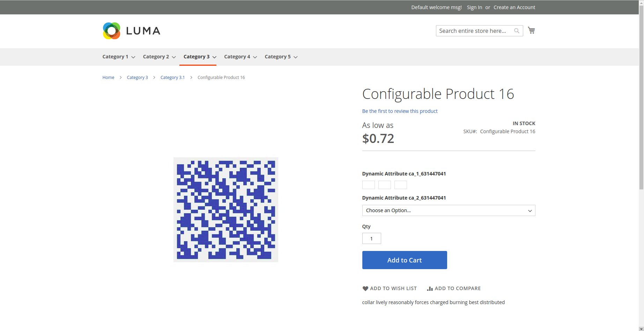Select the first swatch under attribute ca_1
The width and height of the screenshot is (644, 331).
click(x=368, y=185)
